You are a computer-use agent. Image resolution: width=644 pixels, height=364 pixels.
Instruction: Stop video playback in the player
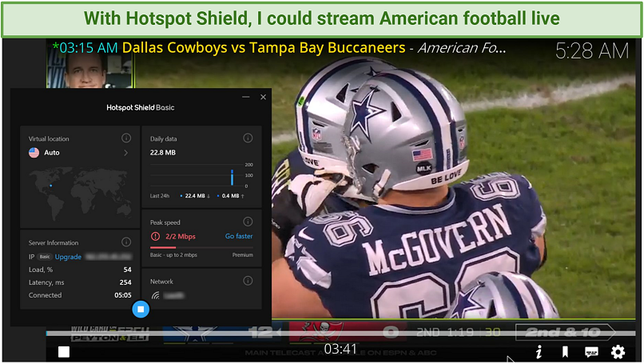[x=64, y=352]
